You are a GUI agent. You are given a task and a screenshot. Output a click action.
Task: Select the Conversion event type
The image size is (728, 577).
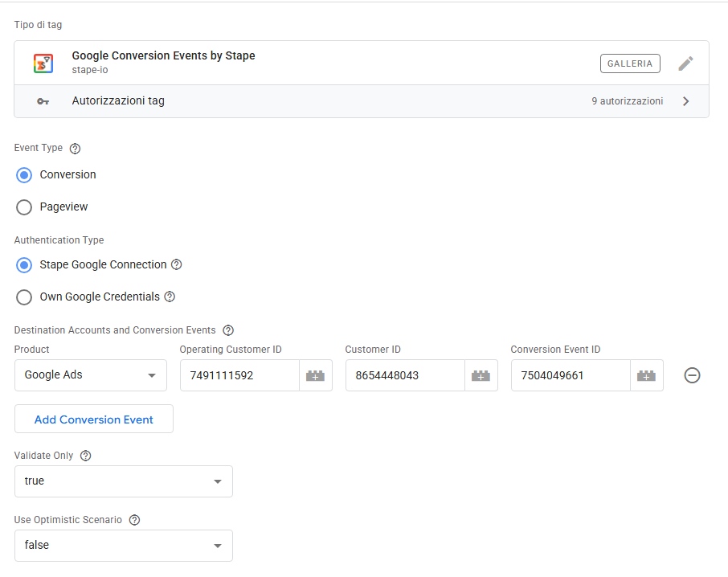point(25,175)
